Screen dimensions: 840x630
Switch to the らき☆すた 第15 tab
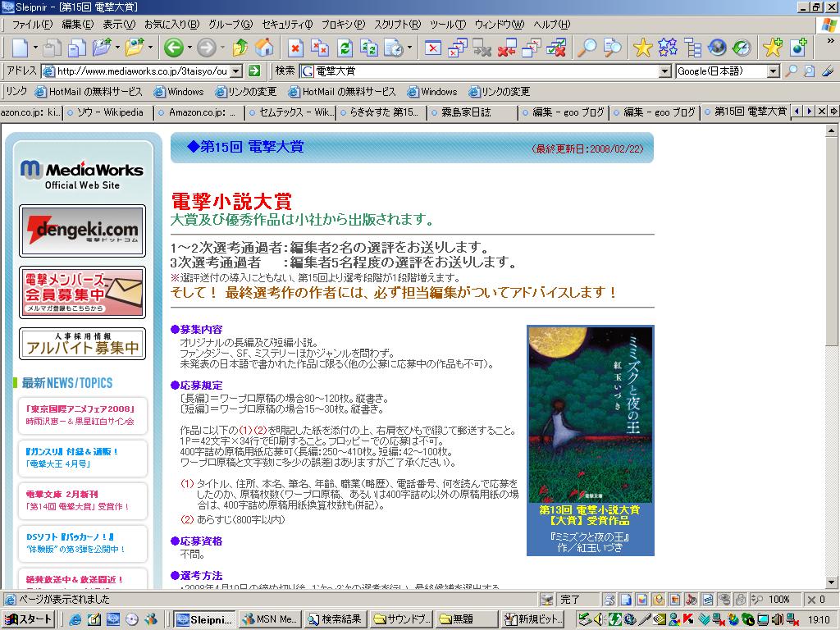(382, 112)
